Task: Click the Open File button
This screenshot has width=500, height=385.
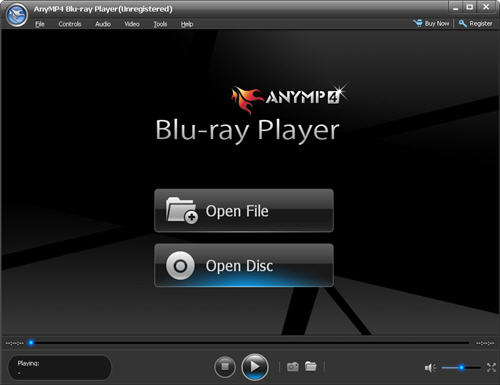Action: (244, 211)
